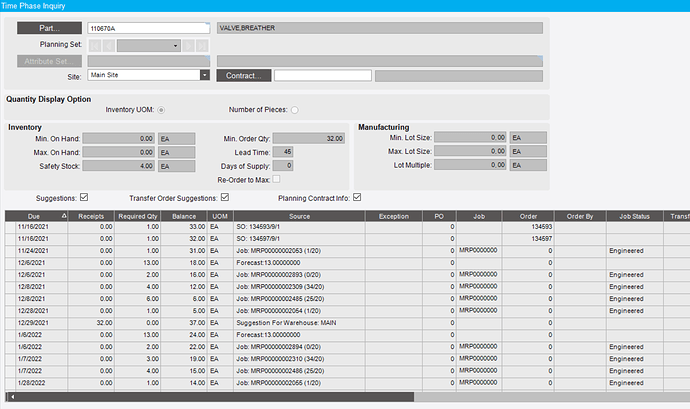
Task: Click the Part... button
Action: tap(49, 28)
